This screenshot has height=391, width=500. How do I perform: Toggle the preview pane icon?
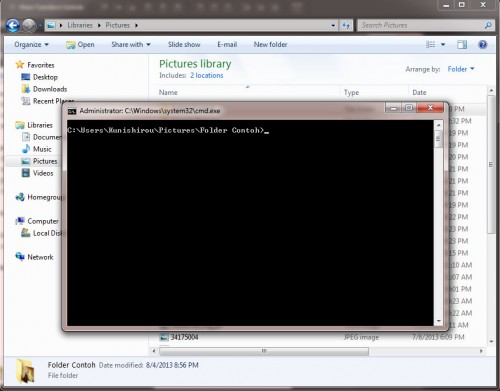[x=462, y=44]
